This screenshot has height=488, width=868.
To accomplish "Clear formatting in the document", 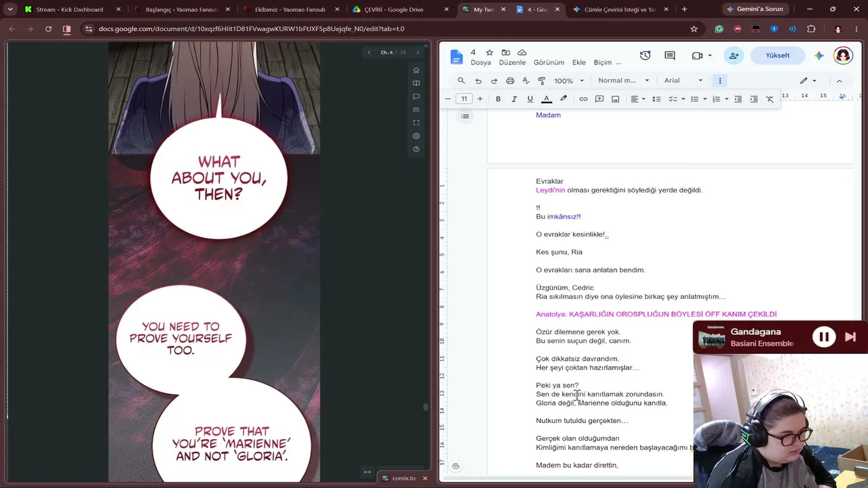I will (x=770, y=99).
